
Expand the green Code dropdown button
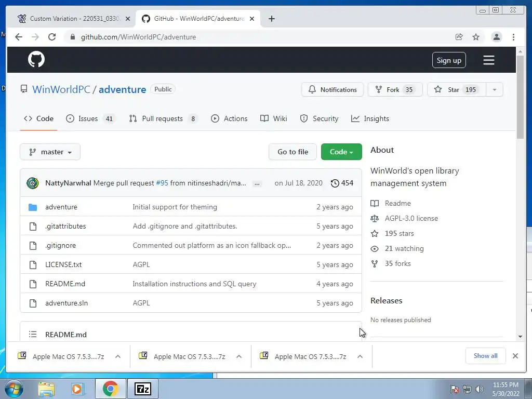point(341,152)
